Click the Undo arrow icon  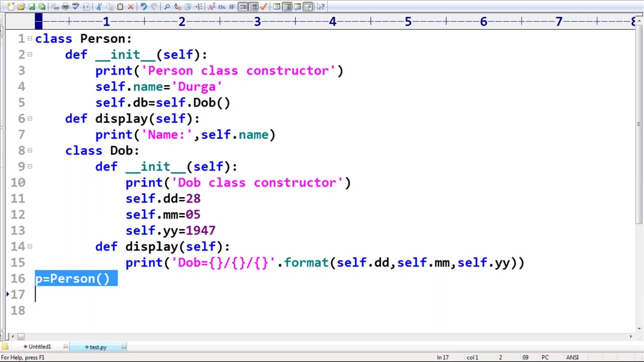pyautogui.click(x=143, y=7)
